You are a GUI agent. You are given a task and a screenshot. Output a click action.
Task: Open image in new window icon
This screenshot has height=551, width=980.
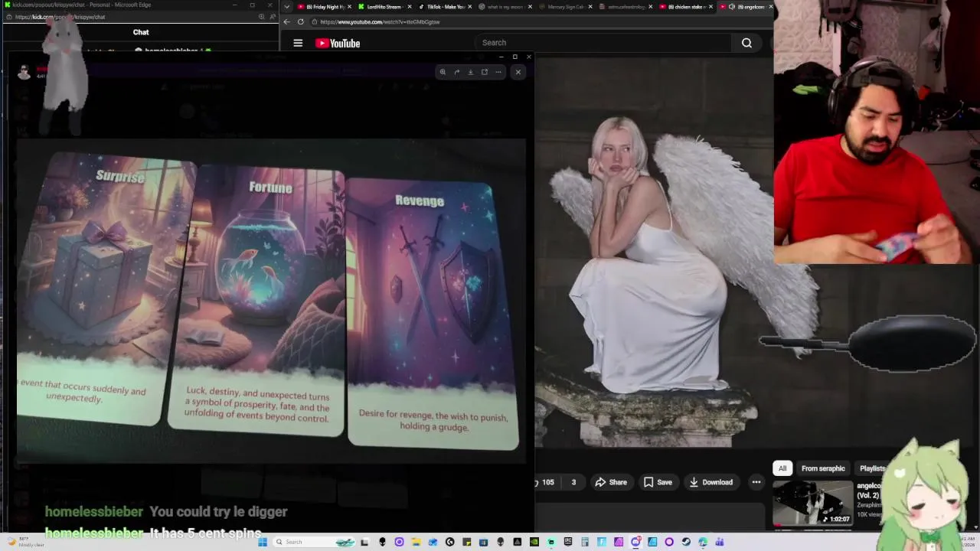(x=484, y=72)
